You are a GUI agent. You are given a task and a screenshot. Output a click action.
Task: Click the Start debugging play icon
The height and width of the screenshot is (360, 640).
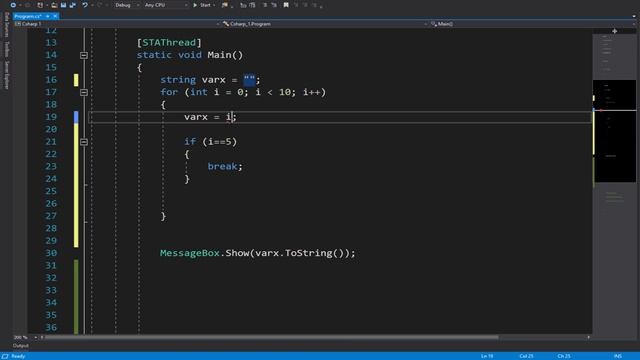(195, 5)
